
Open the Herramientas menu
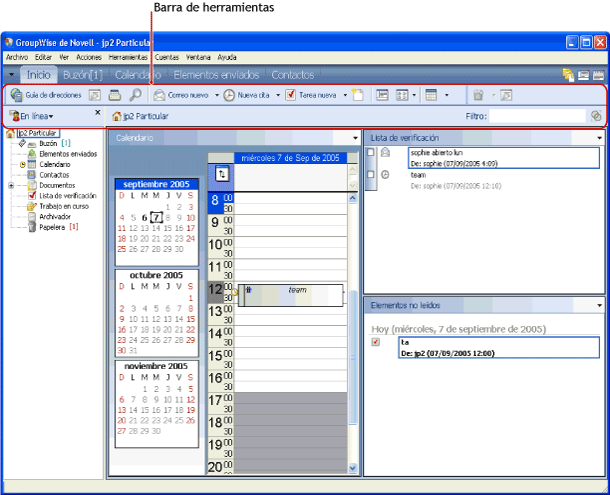point(128,57)
